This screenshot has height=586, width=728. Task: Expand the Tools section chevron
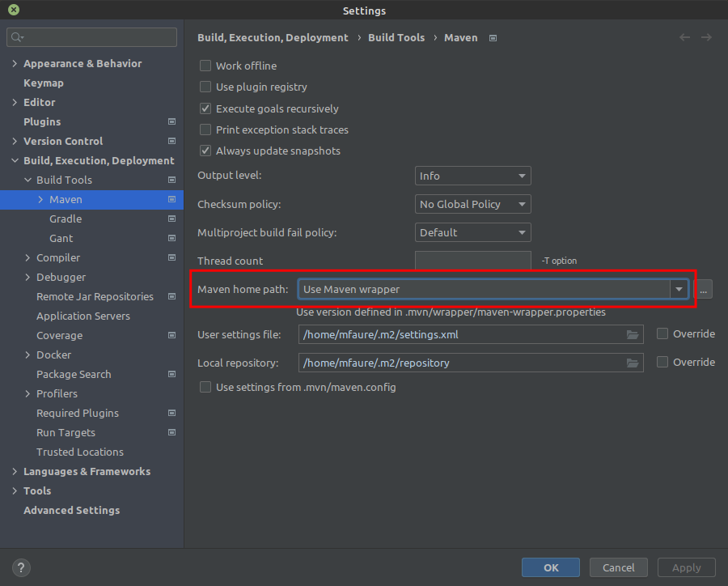15,491
